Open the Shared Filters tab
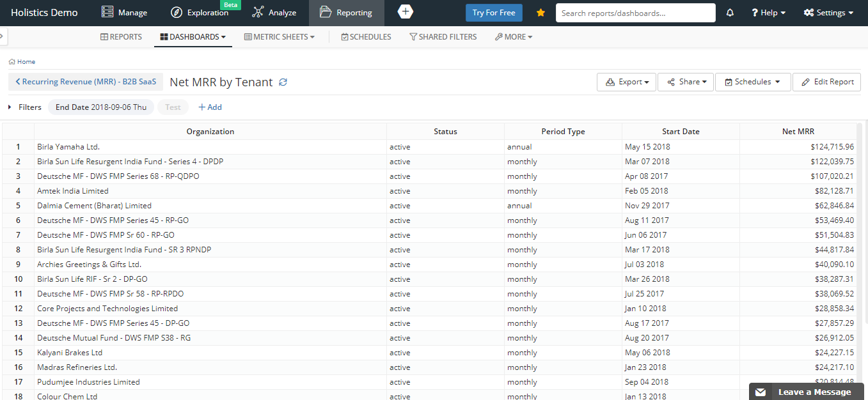868x400 pixels. point(443,37)
